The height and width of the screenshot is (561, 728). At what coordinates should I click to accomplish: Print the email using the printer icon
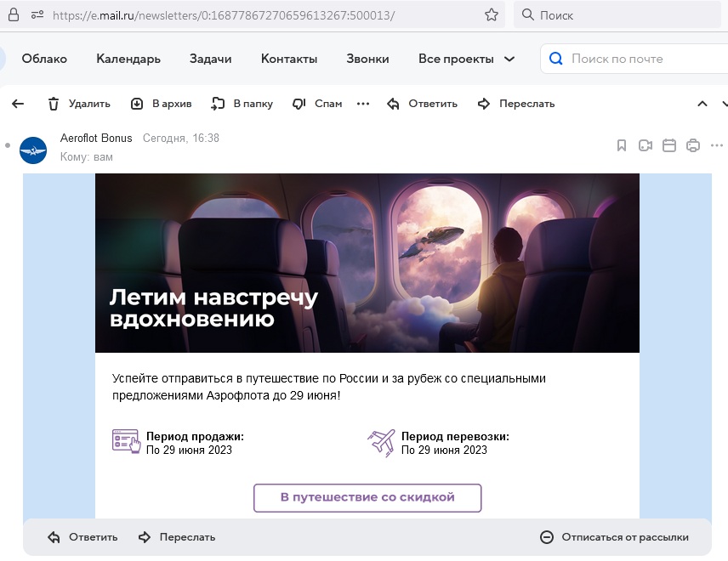(x=693, y=145)
